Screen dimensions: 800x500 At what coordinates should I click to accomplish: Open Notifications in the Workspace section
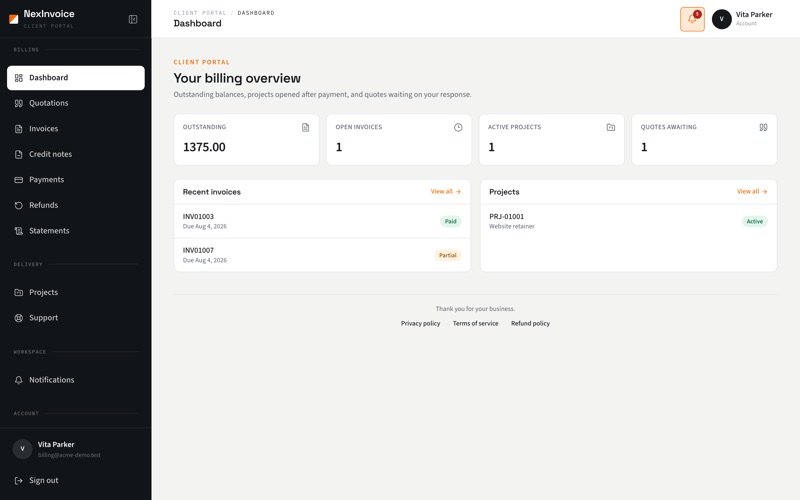76,380
